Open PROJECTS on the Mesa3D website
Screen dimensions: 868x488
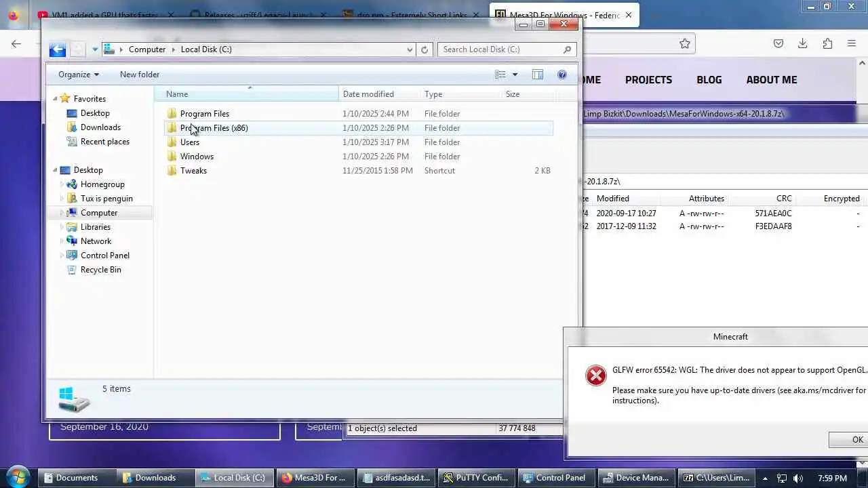[648, 80]
